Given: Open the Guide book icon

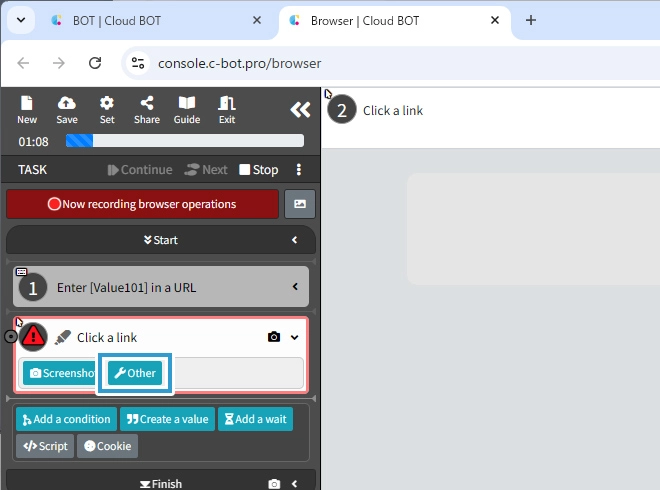Looking at the screenshot, I should (187, 109).
